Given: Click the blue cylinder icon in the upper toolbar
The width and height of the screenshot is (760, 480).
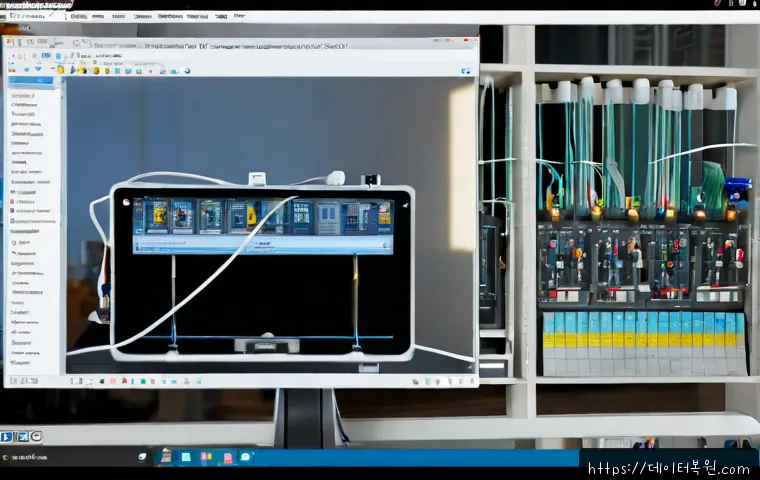Looking at the screenshot, I should 58,56.
